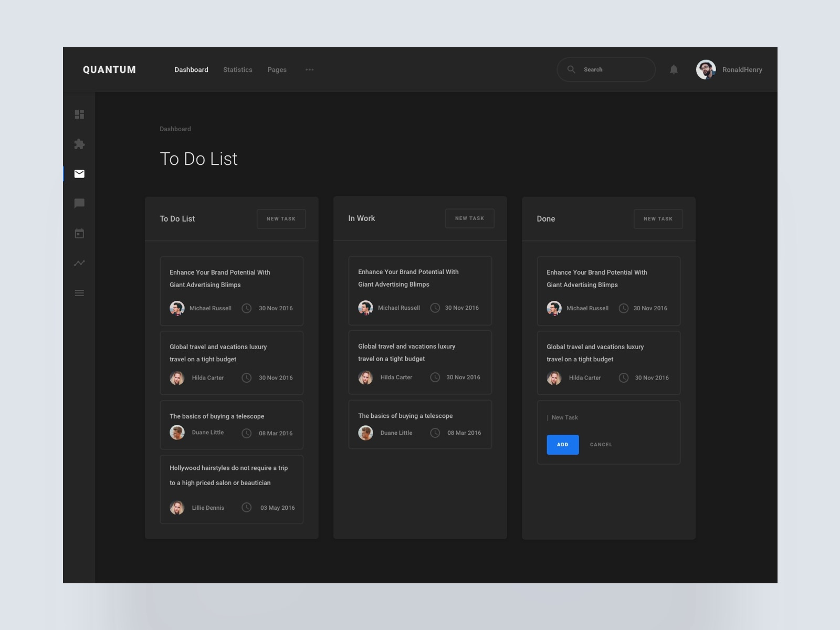Viewport: 840px width, 630px height.
Task: Switch to the Dashboard tab
Action: click(x=191, y=69)
